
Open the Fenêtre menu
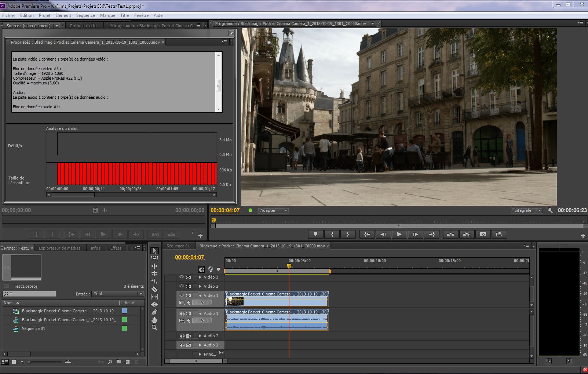[141, 15]
